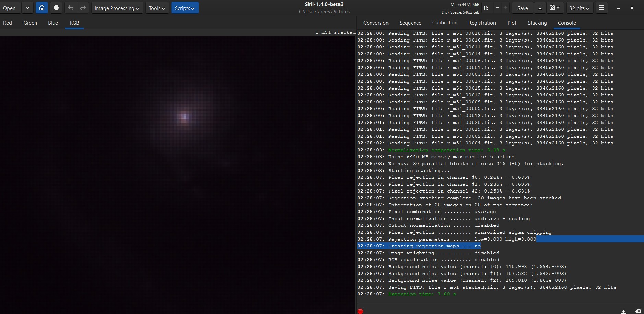Click the thread count input field

pyautogui.click(x=487, y=8)
